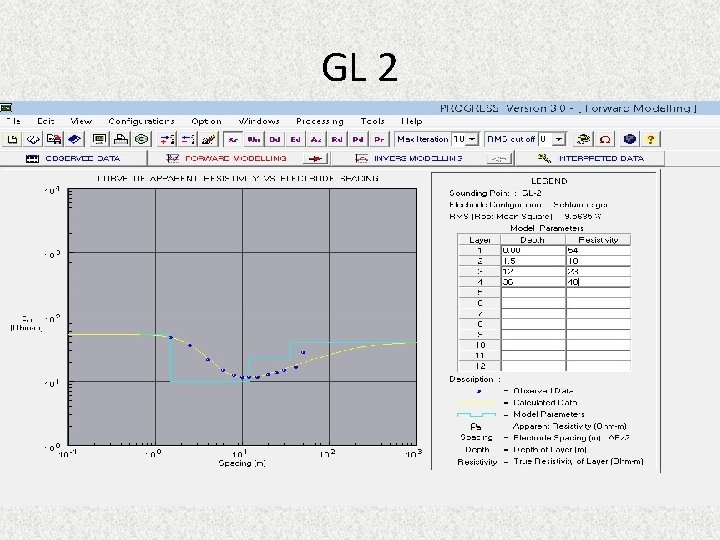
Task: Select the Sc configuration toggle
Action: pos(233,139)
